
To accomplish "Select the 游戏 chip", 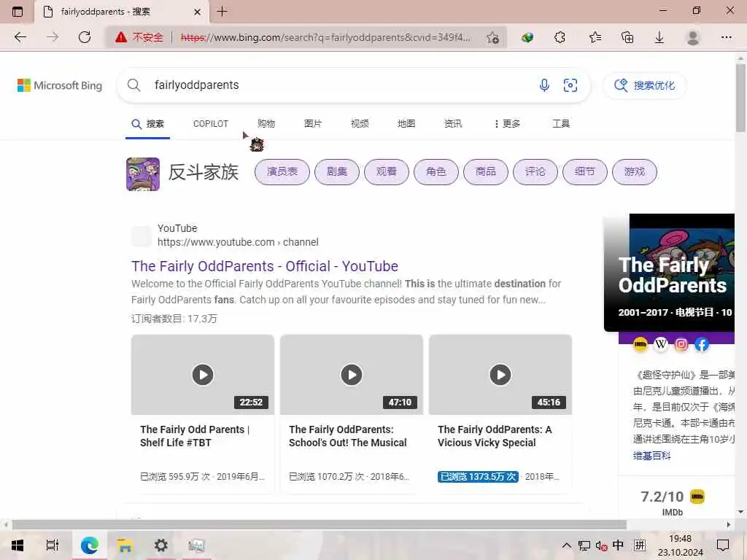I will click(634, 171).
